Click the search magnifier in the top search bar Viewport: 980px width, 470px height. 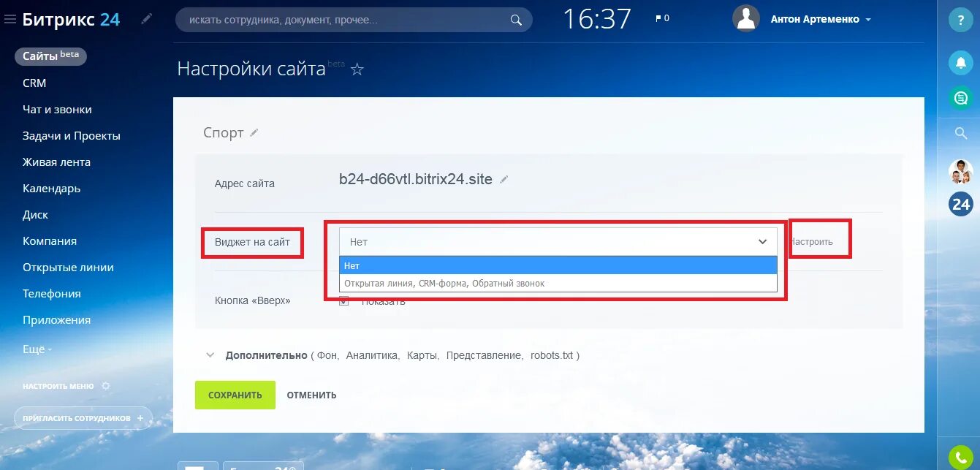516,20
